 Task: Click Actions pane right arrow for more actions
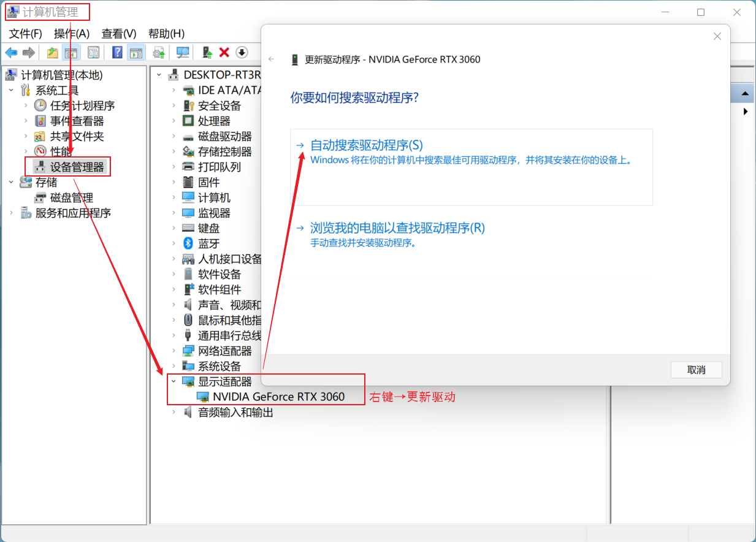pos(746,112)
